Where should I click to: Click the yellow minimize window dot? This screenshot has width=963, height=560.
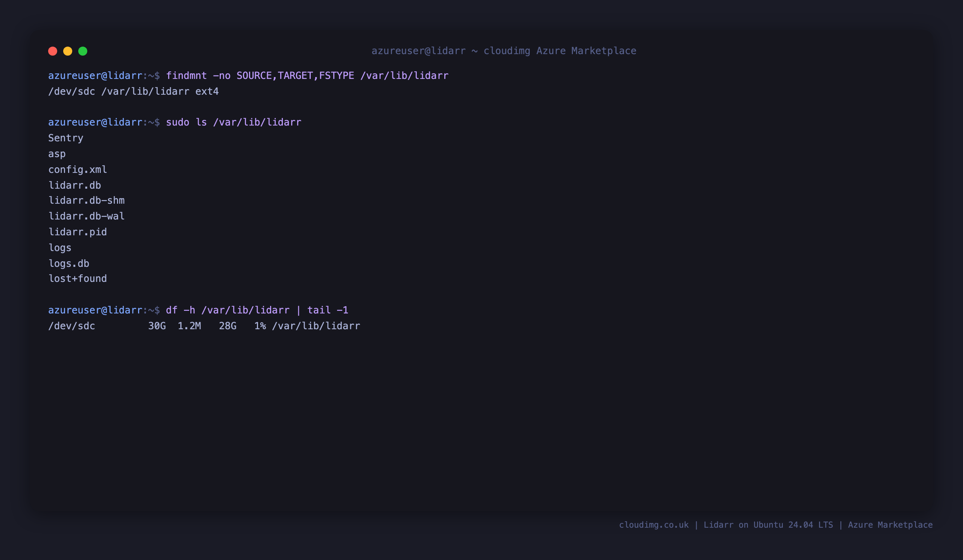pos(68,51)
